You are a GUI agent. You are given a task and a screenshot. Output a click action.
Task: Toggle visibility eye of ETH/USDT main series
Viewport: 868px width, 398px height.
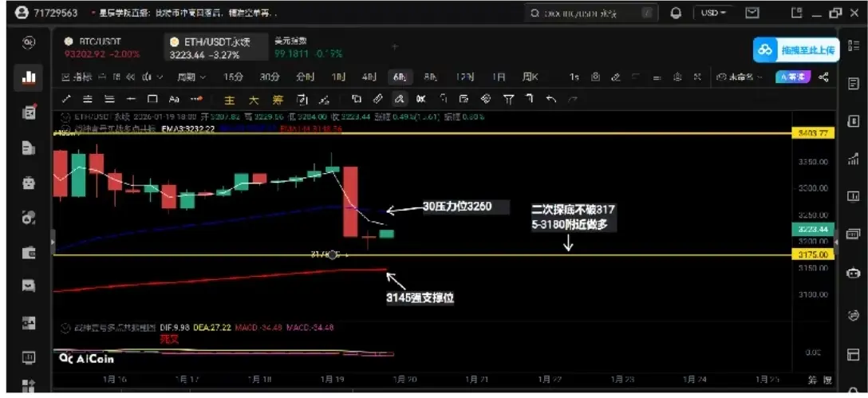tap(66, 116)
